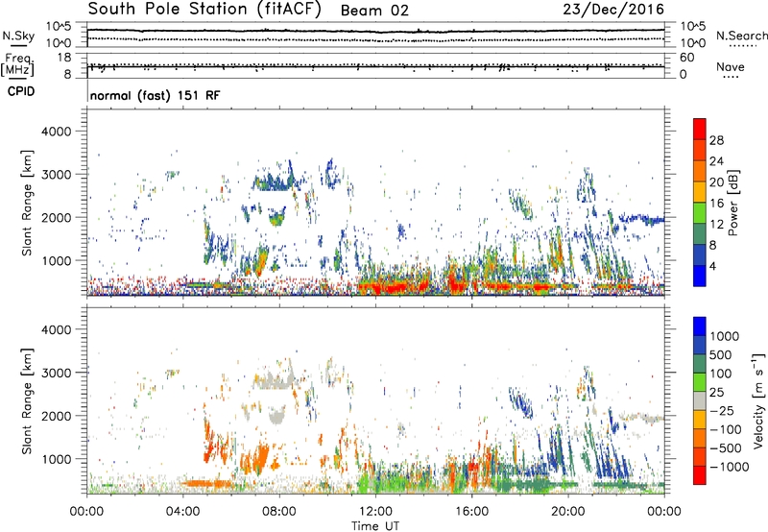The width and height of the screenshot is (768, 532).
Task: Click the 'Nave' legend label
Action: (x=731, y=66)
